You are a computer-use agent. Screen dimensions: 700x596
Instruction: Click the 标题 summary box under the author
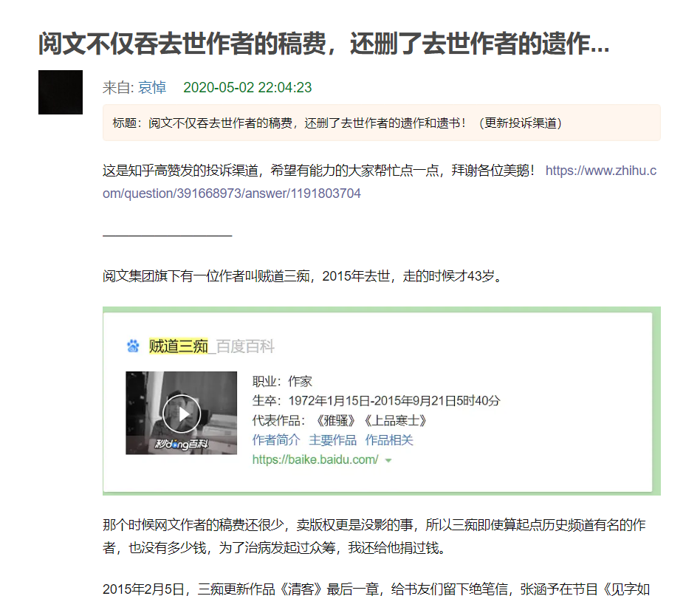381,123
